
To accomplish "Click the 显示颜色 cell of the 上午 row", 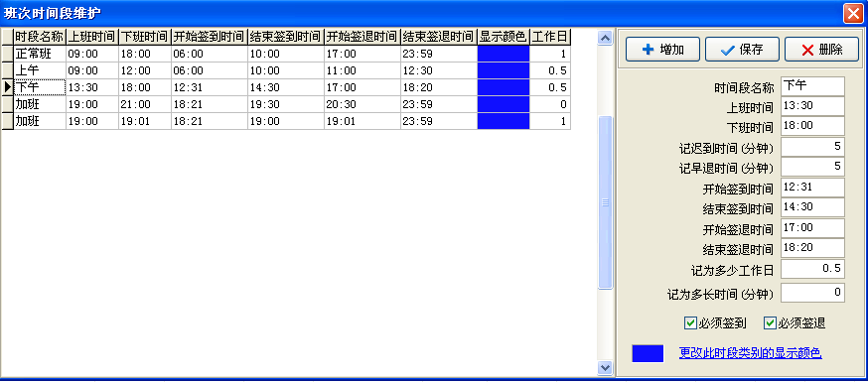I will 504,70.
